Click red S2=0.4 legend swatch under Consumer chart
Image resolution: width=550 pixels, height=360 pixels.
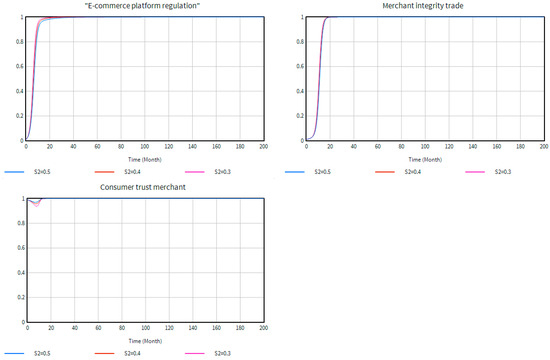(105, 353)
